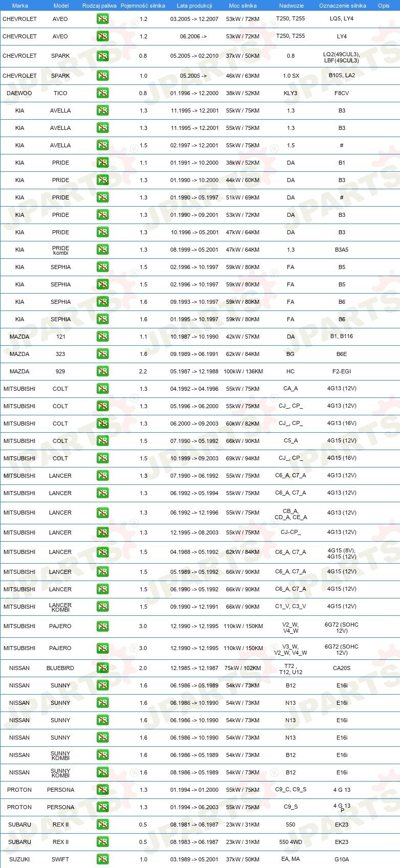Click the Lata produkcji column header

[x=194, y=6]
